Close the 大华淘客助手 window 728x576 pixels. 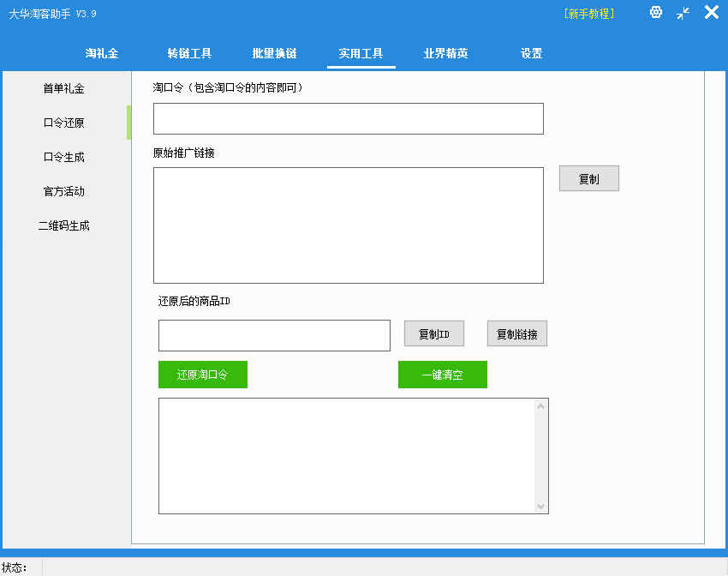coord(711,12)
